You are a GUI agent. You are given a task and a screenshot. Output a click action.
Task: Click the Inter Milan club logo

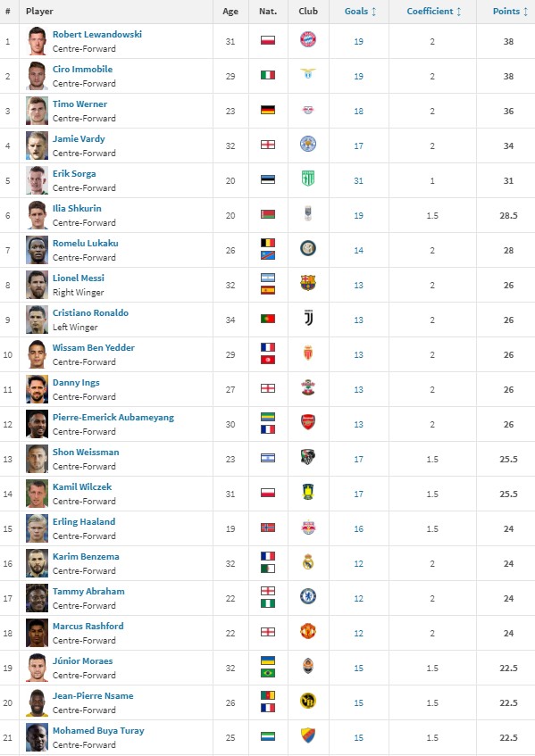click(x=308, y=248)
